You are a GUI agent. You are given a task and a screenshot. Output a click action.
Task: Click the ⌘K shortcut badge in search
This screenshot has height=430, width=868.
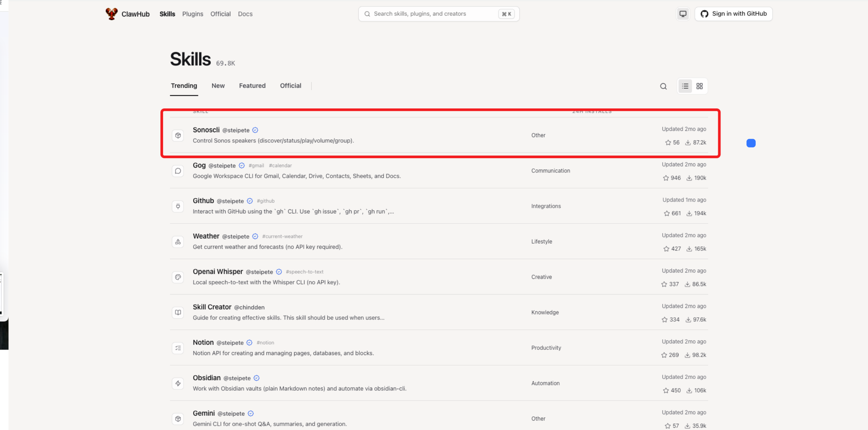[x=506, y=14]
